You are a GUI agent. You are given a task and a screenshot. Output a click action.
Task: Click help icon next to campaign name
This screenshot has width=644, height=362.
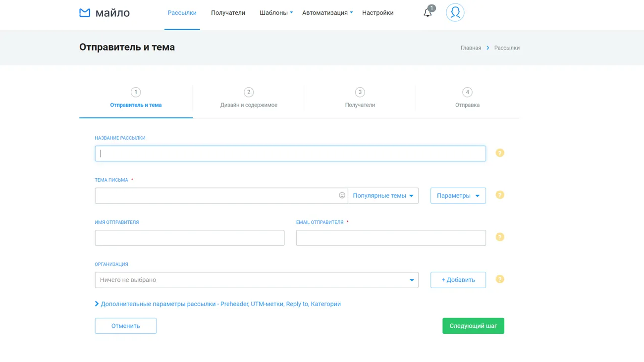click(x=500, y=153)
